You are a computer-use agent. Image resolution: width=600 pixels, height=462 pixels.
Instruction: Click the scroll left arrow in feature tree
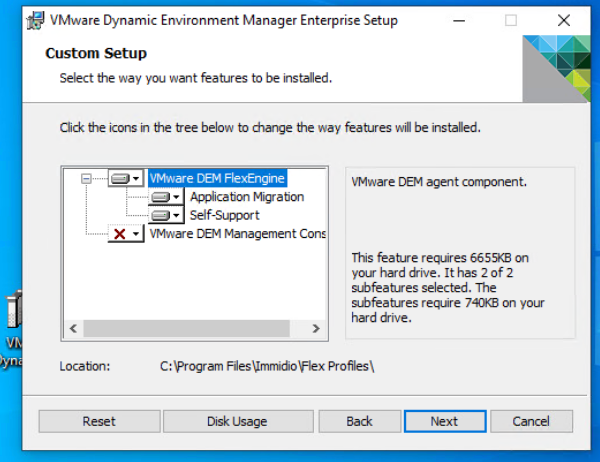pyautogui.click(x=73, y=328)
